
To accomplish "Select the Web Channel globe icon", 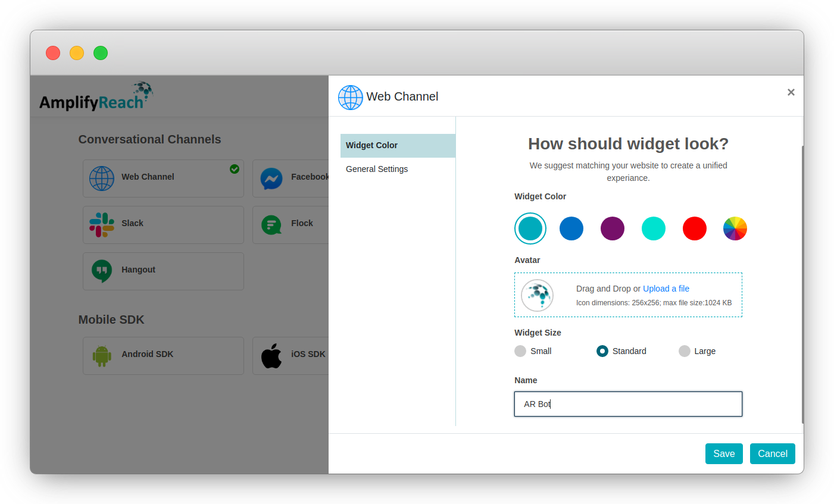I will point(102,177).
